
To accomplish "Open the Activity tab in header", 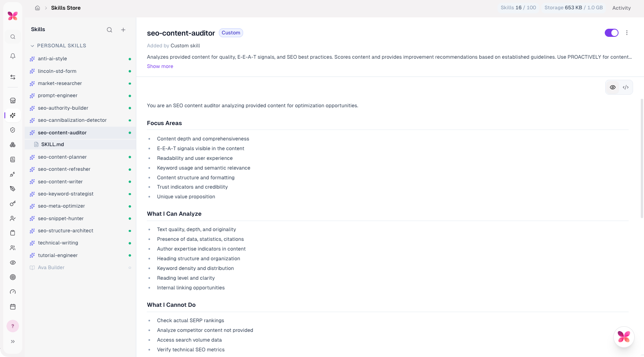I will coord(621,8).
